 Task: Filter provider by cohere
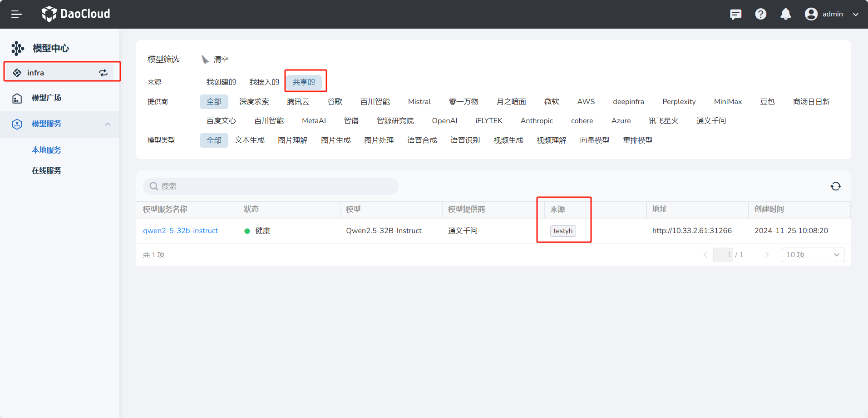582,121
